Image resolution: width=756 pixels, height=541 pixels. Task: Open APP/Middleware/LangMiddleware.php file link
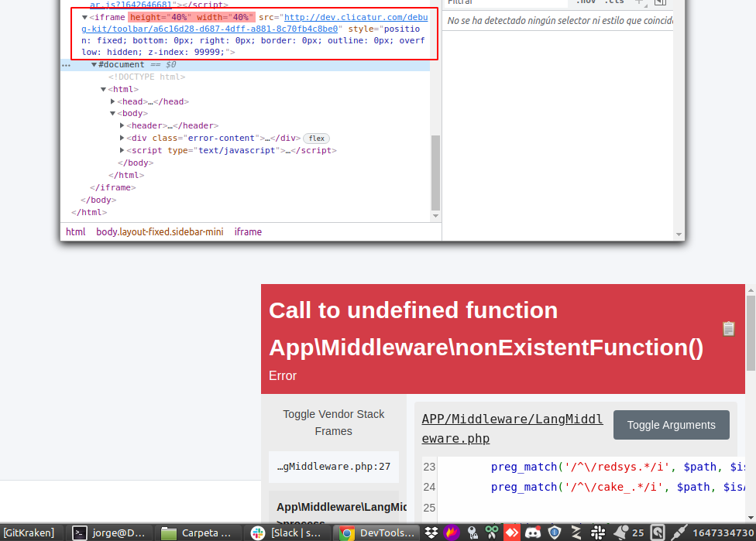(512, 429)
